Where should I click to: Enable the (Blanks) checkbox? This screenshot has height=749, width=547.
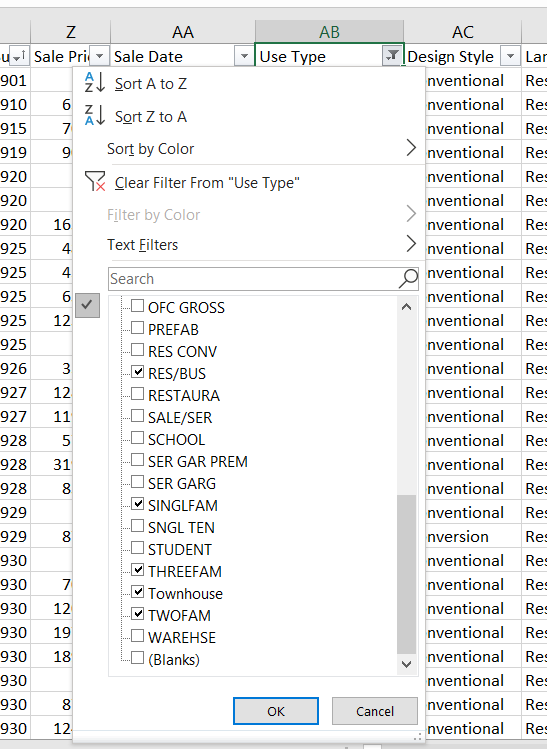(x=138, y=658)
